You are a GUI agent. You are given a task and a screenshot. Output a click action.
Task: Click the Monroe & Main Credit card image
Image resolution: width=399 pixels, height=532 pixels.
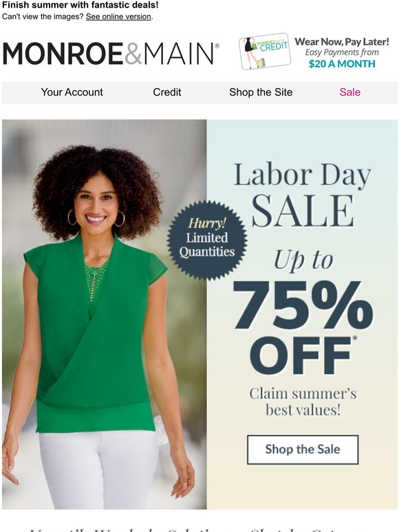click(x=265, y=52)
